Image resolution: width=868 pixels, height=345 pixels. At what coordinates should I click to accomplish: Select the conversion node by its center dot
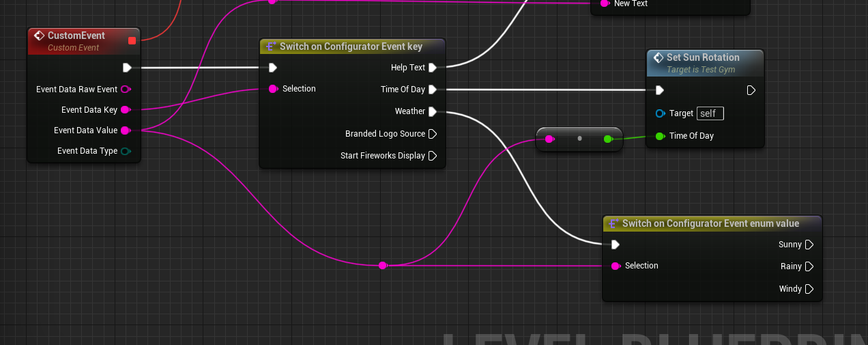click(579, 139)
